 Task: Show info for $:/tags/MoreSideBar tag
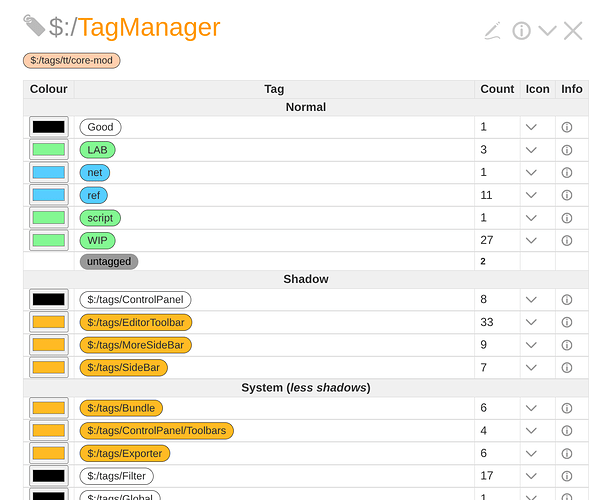pyautogui.click(x=567, y=345)
